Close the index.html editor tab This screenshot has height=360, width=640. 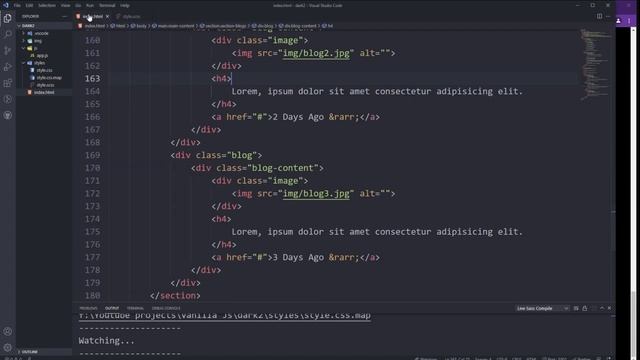[107, 16]
